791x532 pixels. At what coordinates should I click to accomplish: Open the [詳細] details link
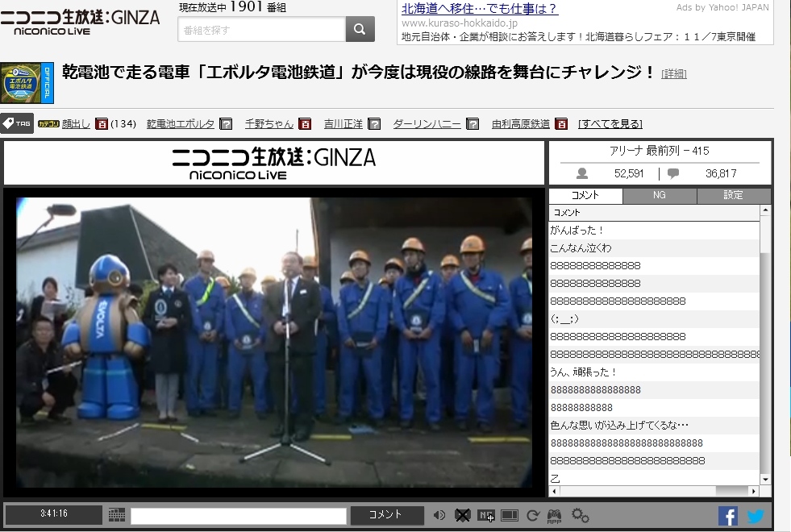click(x=674, y=73)
